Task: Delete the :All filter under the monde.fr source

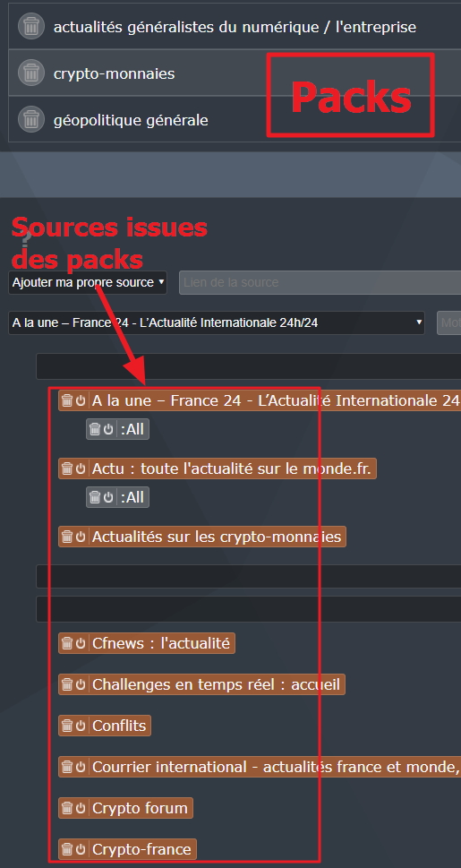Action: click(95, 497)
